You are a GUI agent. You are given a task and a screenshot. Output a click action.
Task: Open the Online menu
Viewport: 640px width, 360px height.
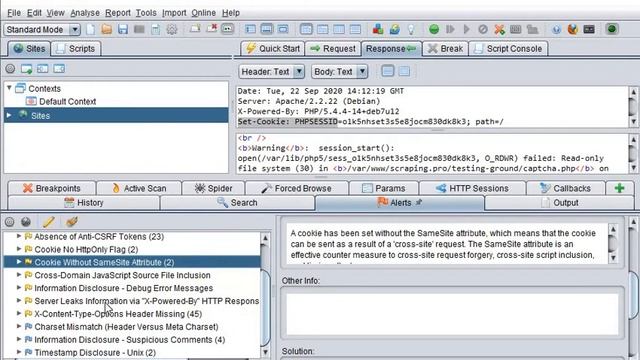tap(203, 13)
